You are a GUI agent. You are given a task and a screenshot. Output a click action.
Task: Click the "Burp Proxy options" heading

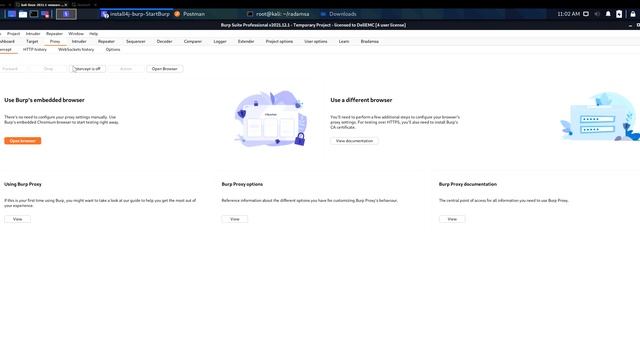click(242, 184)
